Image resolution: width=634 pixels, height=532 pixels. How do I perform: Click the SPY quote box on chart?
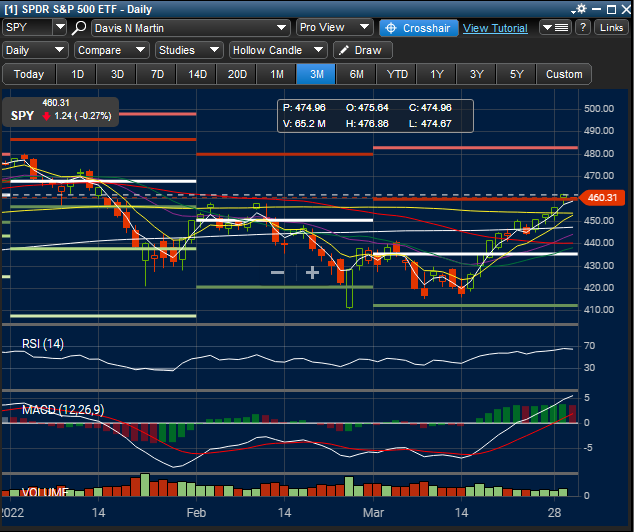(x=61, y=112)
